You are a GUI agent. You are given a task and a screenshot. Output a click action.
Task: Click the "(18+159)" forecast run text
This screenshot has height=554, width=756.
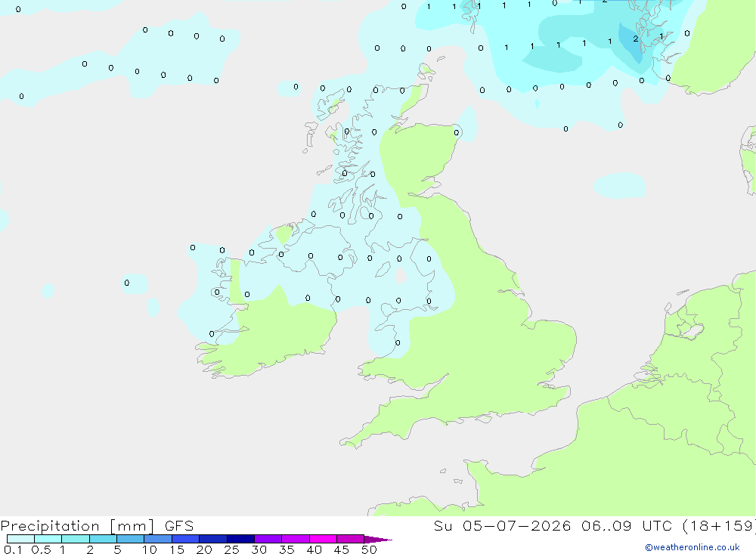(x=720, y=526)
